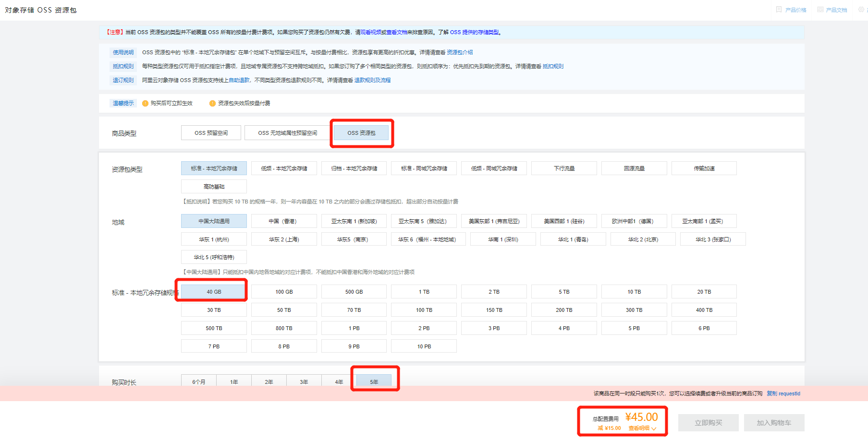The height and width of the screenshot is (440, 868).
Task: Select 低频 - 本地冗余存储 resource package type
Action: [284, 168]
